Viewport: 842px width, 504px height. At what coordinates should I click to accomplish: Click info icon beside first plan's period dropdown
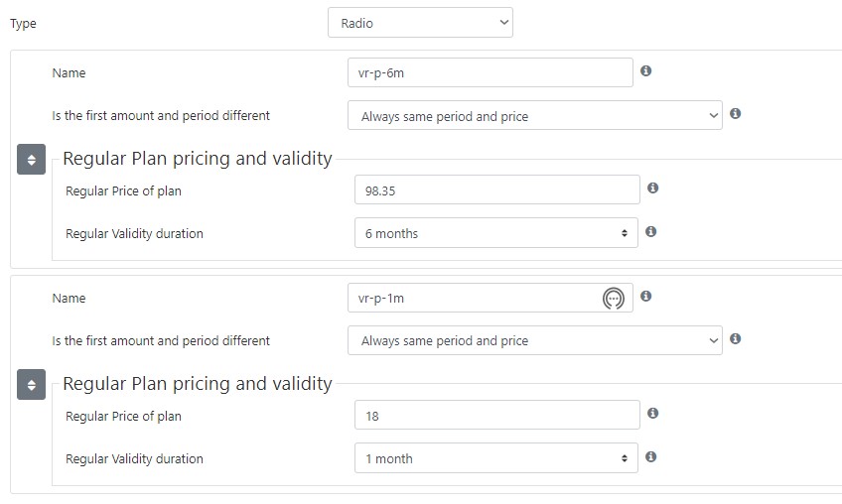point(736,113)
